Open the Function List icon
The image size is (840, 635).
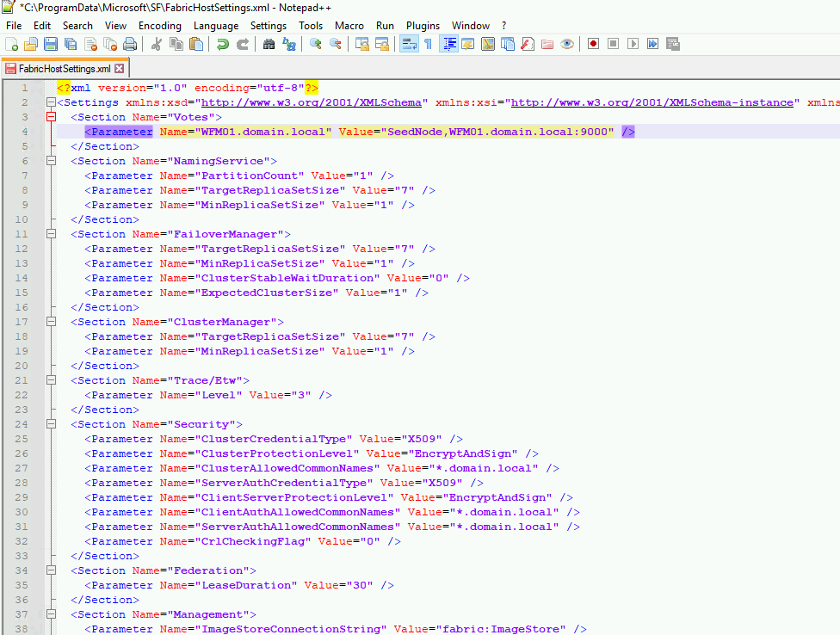528,44
